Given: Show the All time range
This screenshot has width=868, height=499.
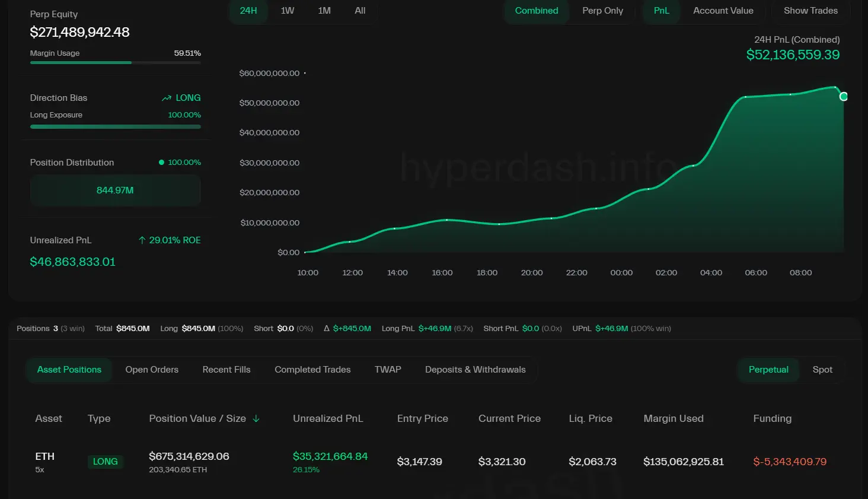Looking at the screenshot, I should tap(360, 11).
